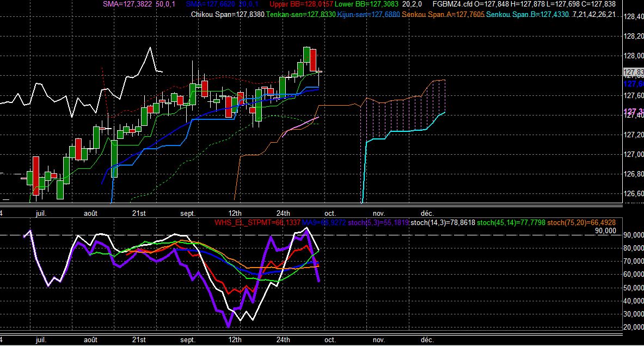Click the 20,000 stochastic axis label
Image resolution: width=644 pixels, height=346 pixels.
tap(633, 327)
